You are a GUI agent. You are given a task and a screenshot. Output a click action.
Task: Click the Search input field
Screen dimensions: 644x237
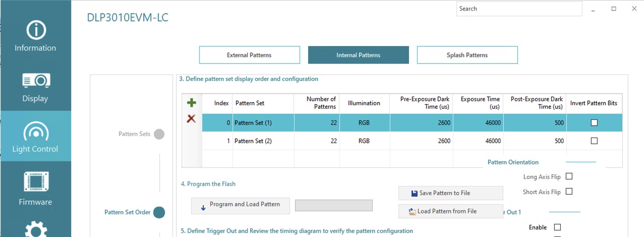pyautogui.click(x=519, y=9)
